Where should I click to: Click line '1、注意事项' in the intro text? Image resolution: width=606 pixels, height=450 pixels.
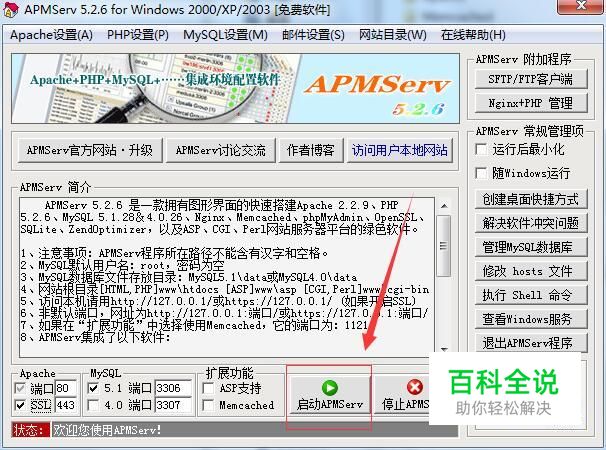175,253
